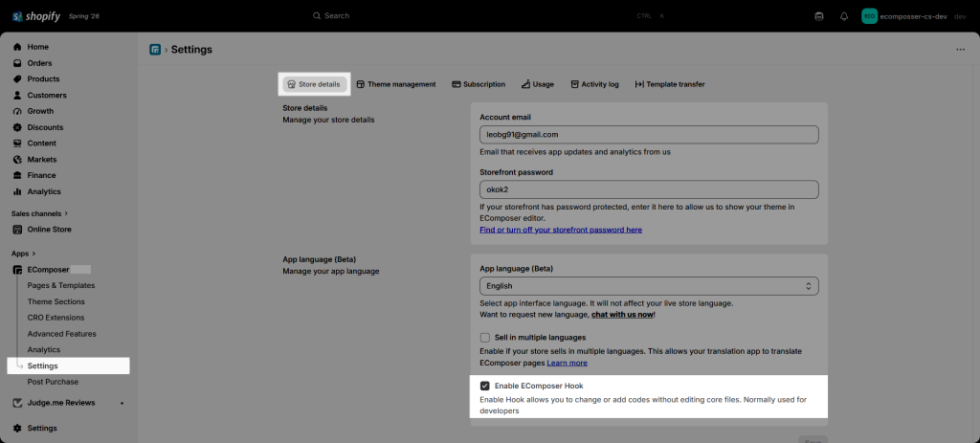Click the chat with us now link
This screenshot has height=443, width=980.
(622, 315)
